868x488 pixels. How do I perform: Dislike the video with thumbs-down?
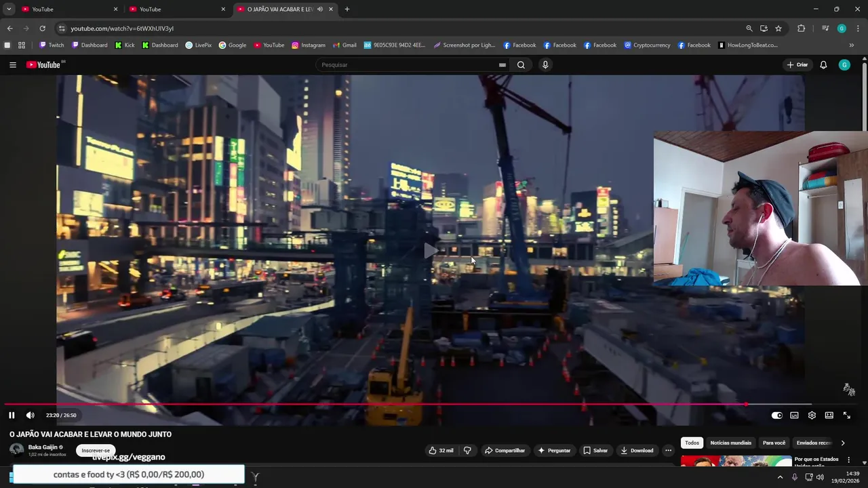pyautogui.click(x=467, y=450)
